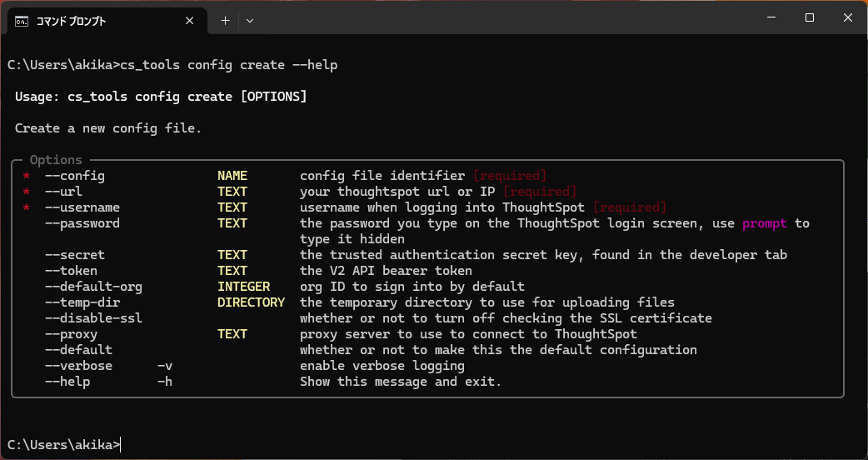Click the Command Prompt icon in the tab

pos(22,21)
